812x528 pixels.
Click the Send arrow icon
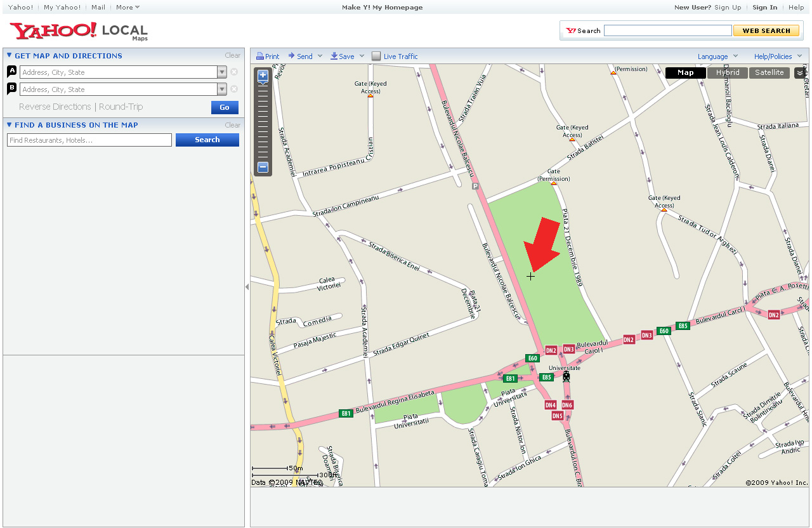tap(291, 56)
